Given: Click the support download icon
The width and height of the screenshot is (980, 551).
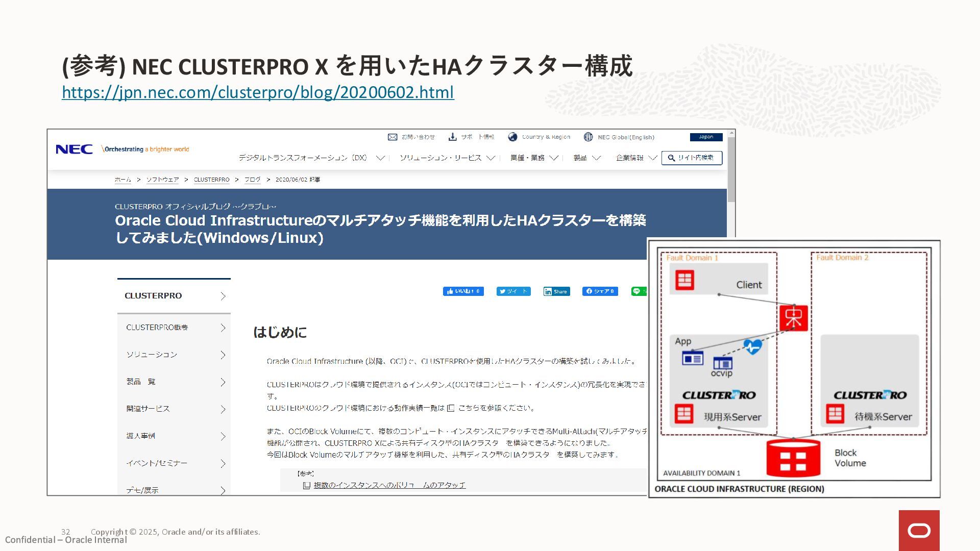Looking at the screenshot, I should [x=452, y=137].
